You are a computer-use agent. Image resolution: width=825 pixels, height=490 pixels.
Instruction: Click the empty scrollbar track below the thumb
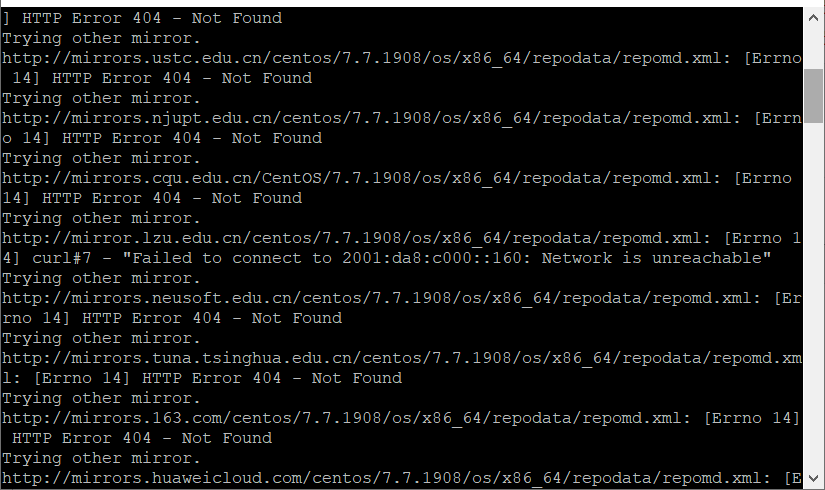coord(813,295)
